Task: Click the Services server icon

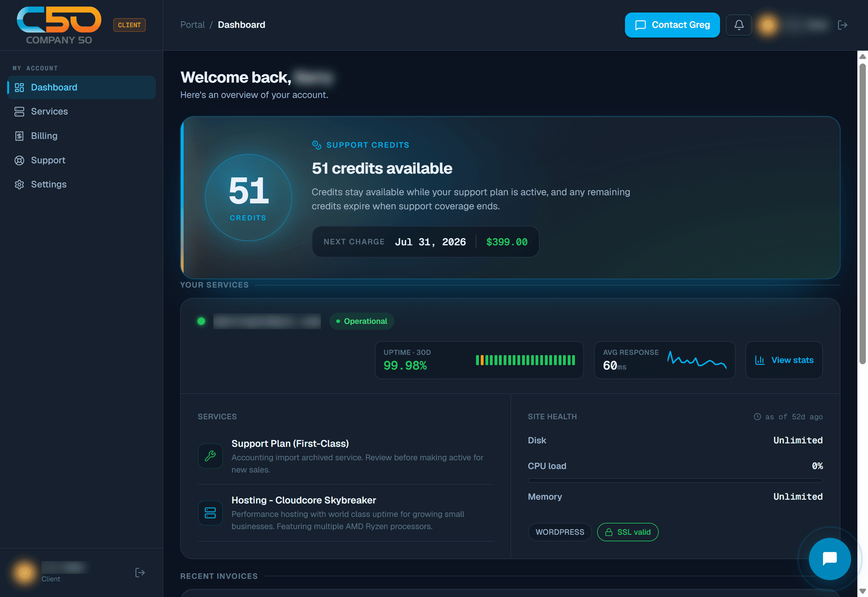Action: 19,111
